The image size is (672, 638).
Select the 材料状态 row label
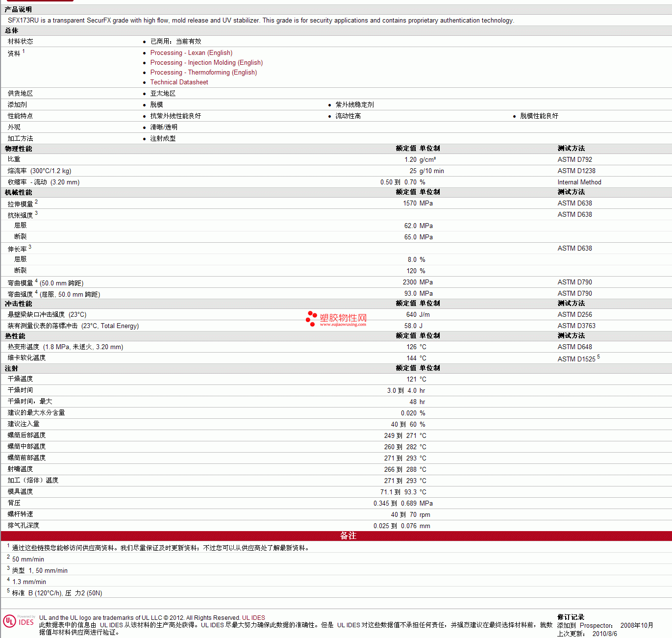tap(21, 42)
